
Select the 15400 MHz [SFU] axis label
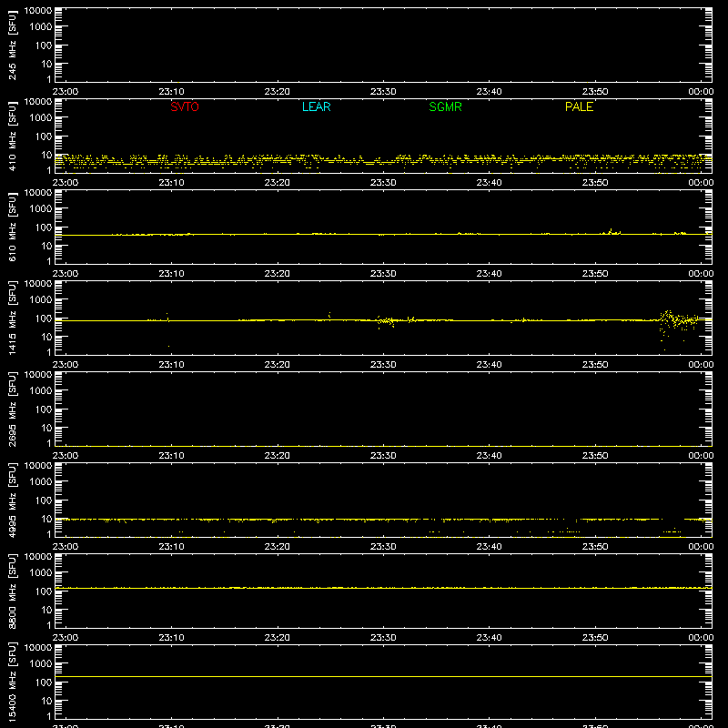tap(13, 682)
